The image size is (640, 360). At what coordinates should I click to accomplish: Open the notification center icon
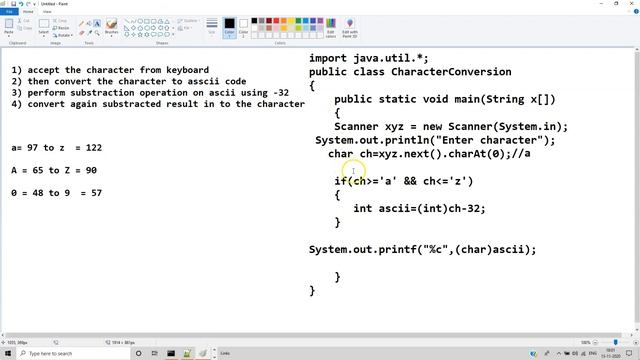click(629, 353)
